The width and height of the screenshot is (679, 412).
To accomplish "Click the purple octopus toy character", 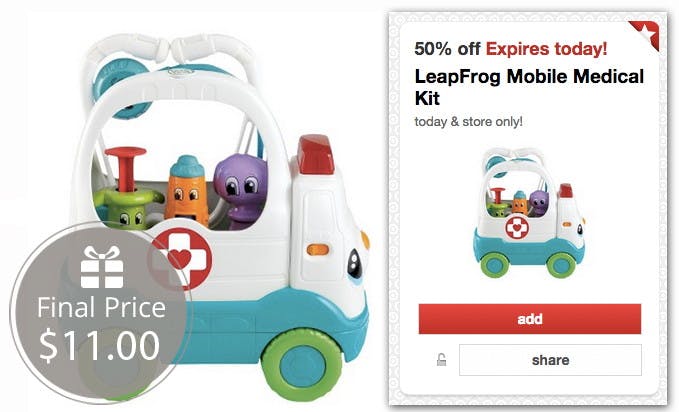I will tap(239, 191).
